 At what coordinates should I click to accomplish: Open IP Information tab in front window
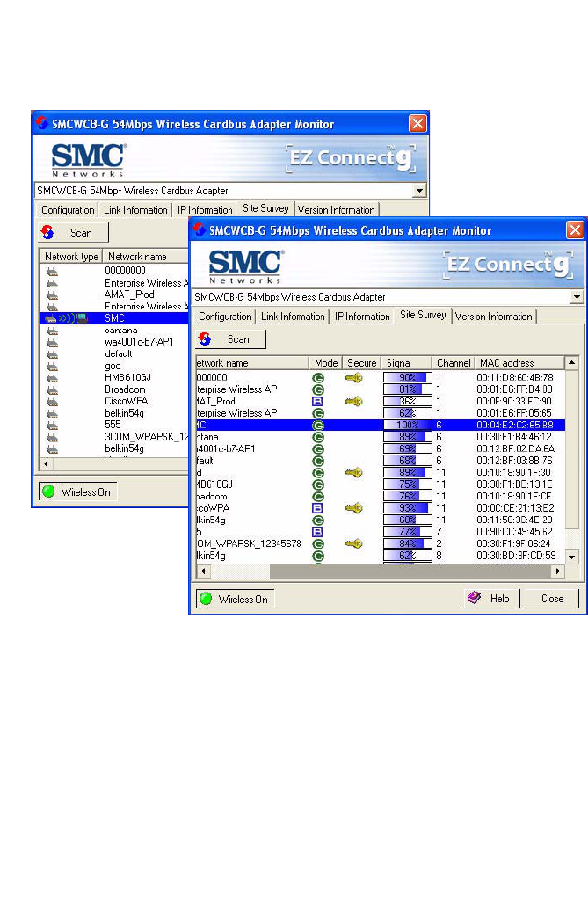[x=362, y=317]
